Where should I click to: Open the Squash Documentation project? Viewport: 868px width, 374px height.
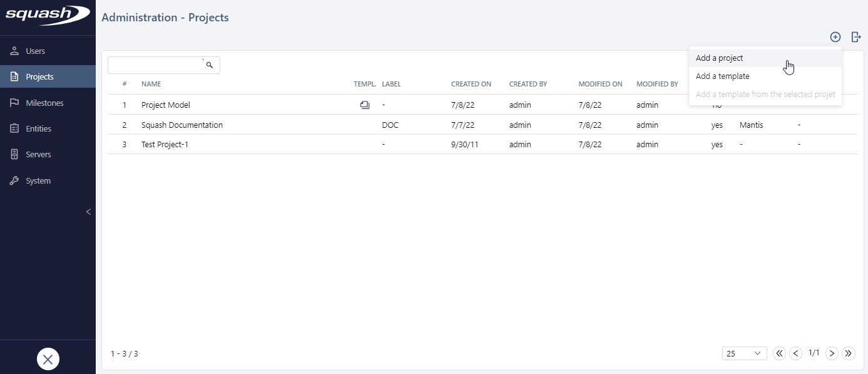tap(181, 125)
